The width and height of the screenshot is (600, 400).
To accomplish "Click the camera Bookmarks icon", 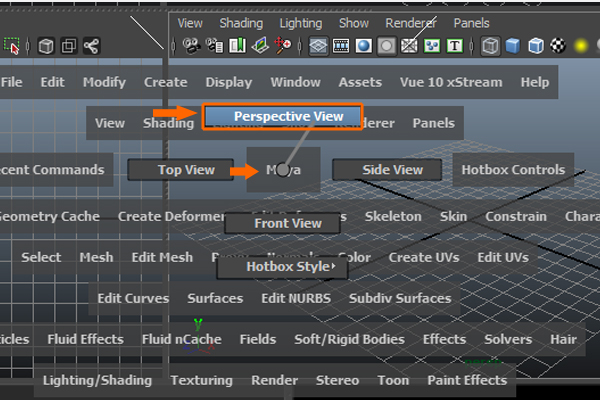I will pyautogui.click(x=237, y=46).
